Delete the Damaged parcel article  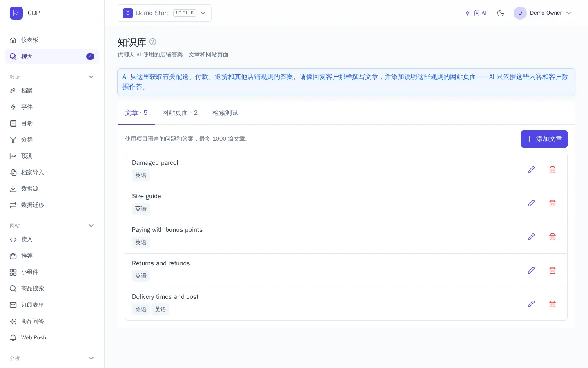click(x=552, y=170)
